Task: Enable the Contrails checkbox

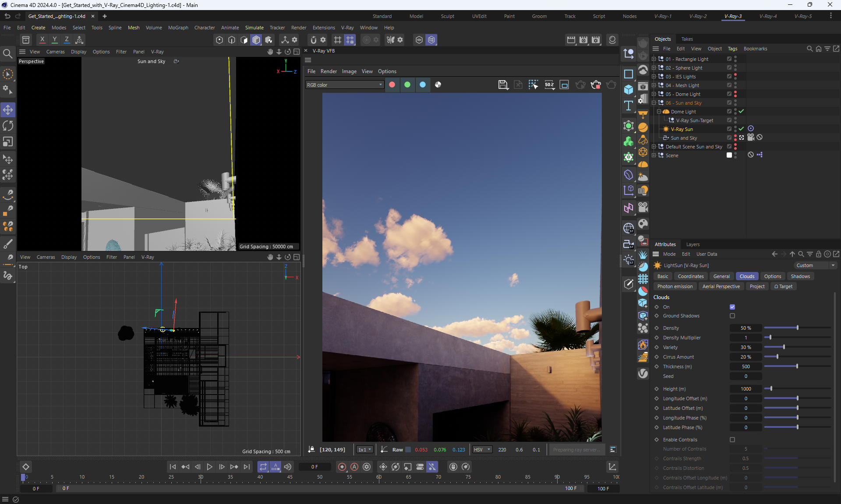Action: [x=732, y=440]
